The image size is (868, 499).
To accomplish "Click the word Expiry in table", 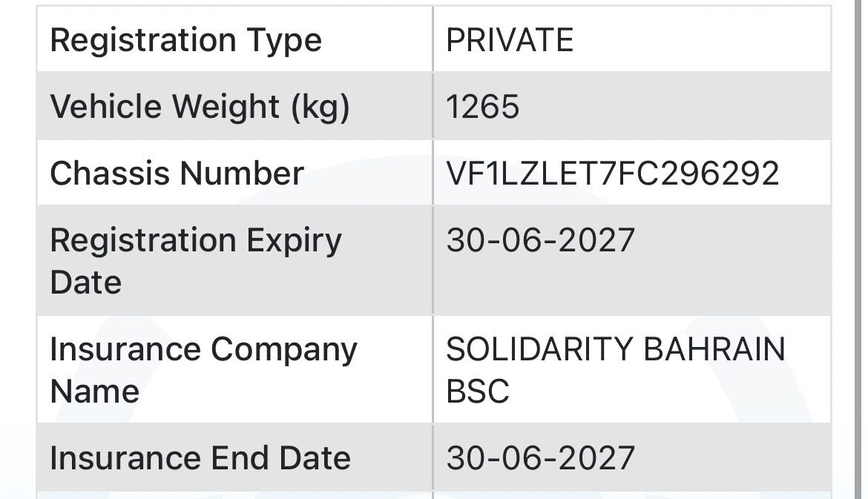I will pyautogui.click(x=294, y=242).
